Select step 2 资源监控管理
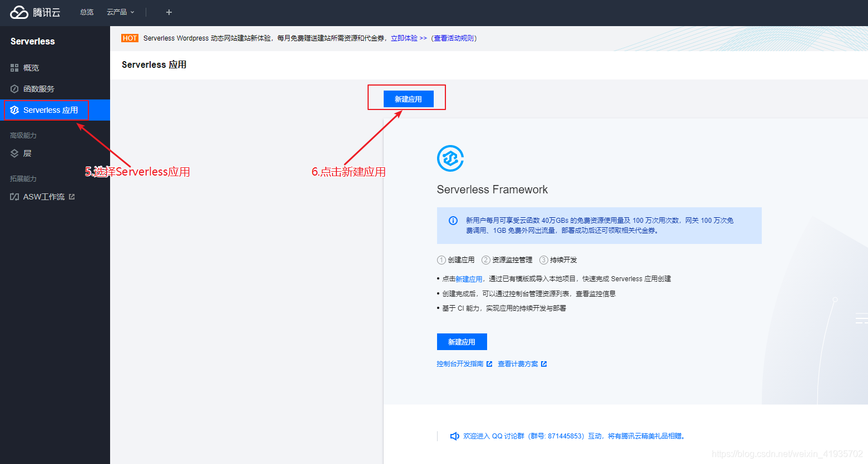 click(507, 260)
